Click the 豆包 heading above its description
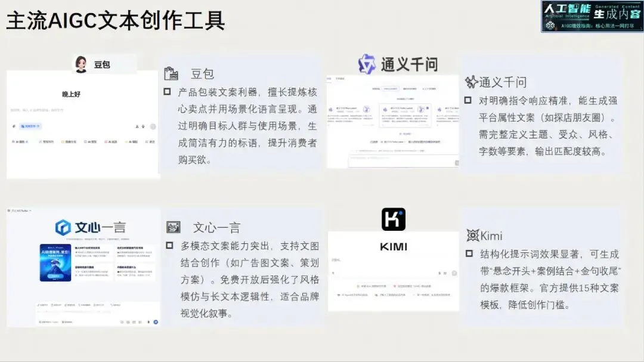 click(x=203, y=74)
